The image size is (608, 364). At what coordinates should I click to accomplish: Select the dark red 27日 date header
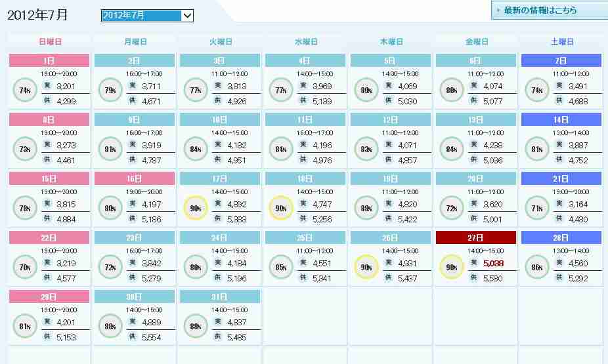[476, 237]
